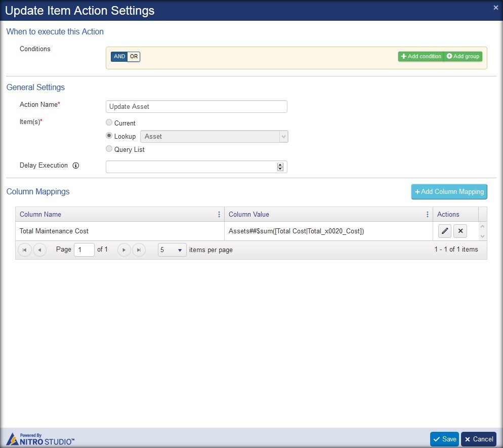Click Add Column Mapping button

(x=449, y=191)
